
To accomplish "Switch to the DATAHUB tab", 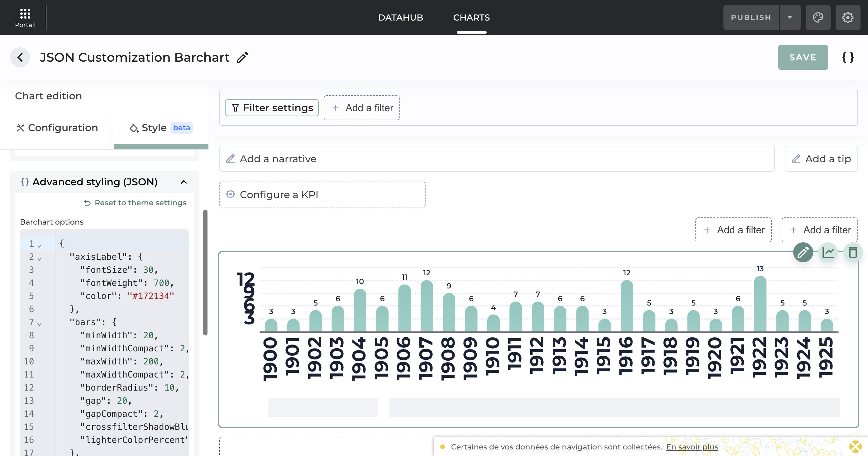I will point(401,17).
